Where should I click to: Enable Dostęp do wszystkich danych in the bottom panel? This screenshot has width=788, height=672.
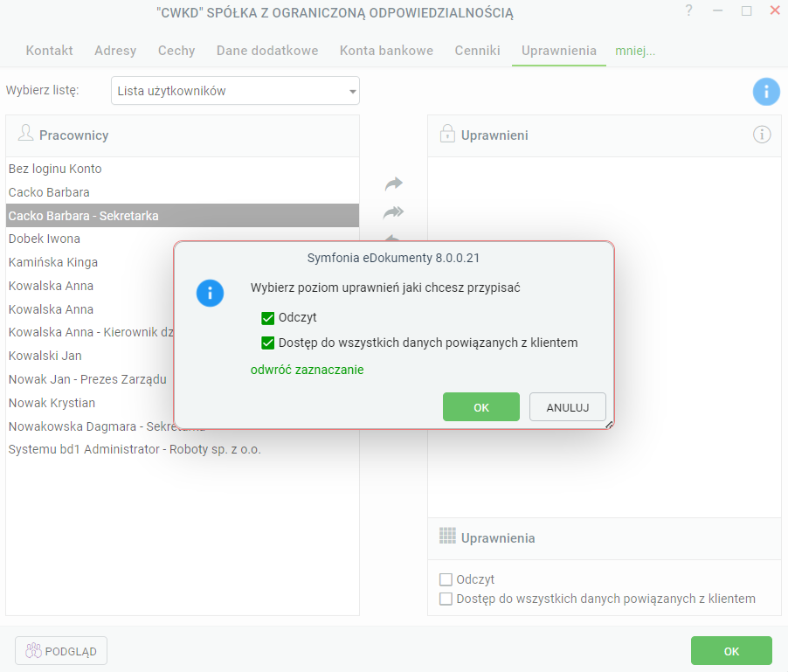(x=446, y=599)
